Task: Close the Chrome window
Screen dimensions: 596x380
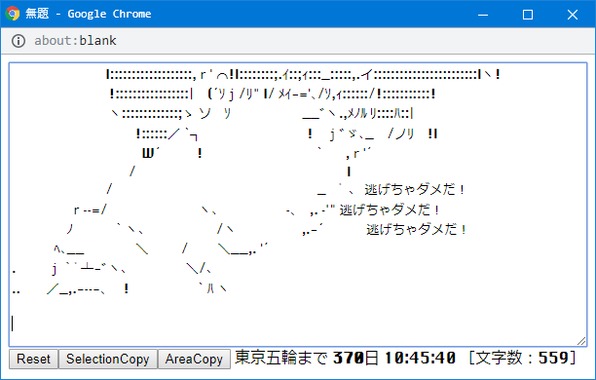Action: click(x=572, y=15)
